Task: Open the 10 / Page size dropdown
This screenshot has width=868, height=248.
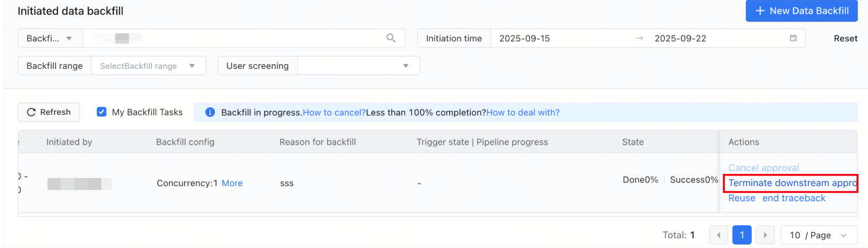Action: click(819, 235)
